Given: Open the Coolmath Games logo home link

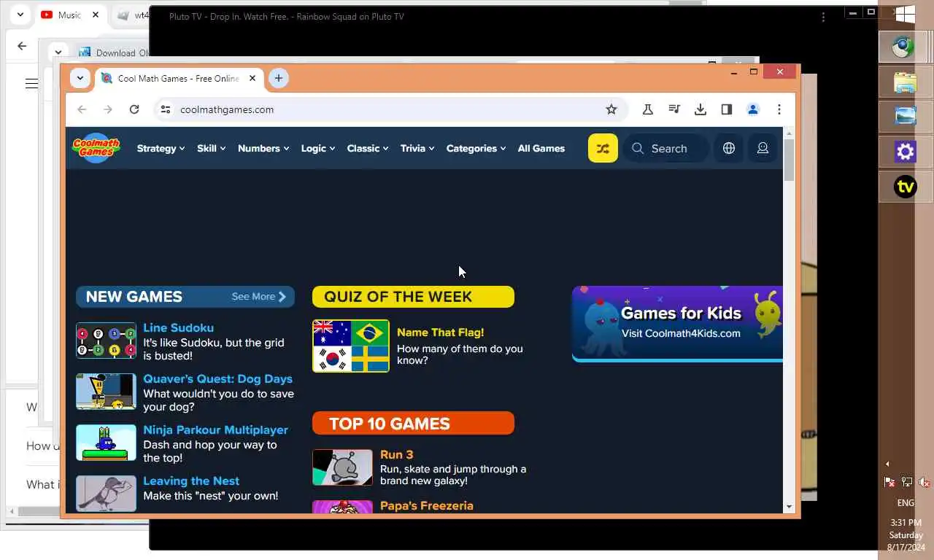Looking at the screenshot, I should [96, 147].
